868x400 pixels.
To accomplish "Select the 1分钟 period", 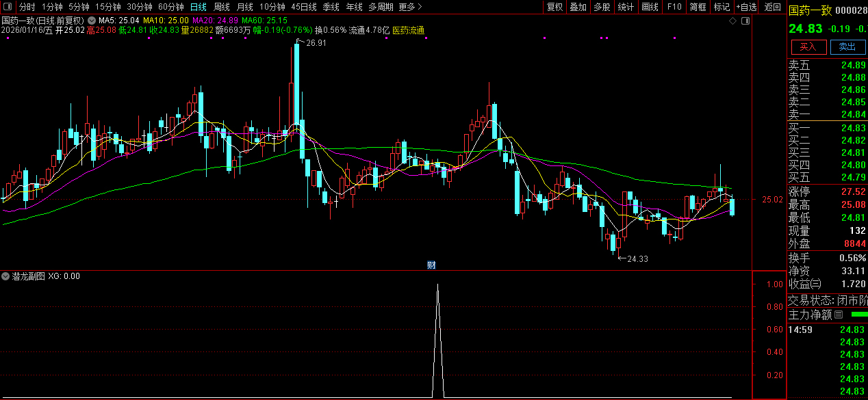I will tap(52, 7).
